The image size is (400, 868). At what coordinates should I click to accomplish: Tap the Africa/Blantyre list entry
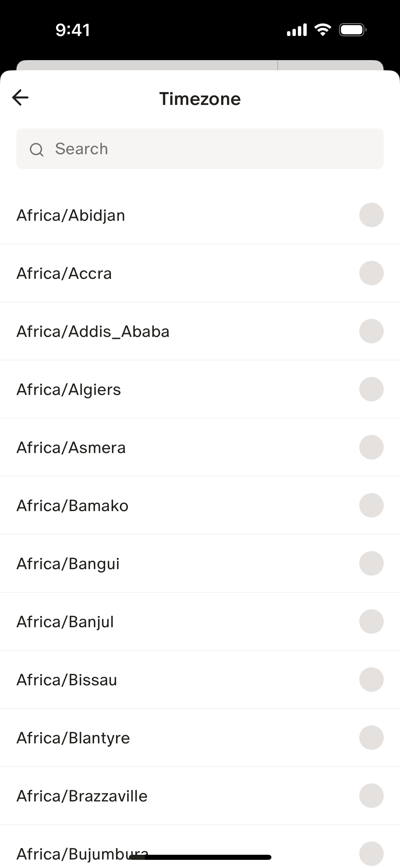click(x=73, y=738)
